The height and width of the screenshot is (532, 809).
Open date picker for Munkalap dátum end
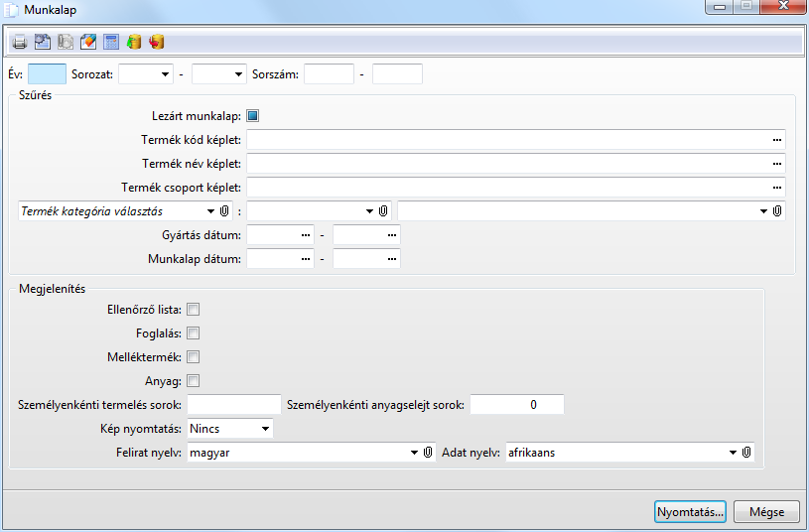pos(392,259)
